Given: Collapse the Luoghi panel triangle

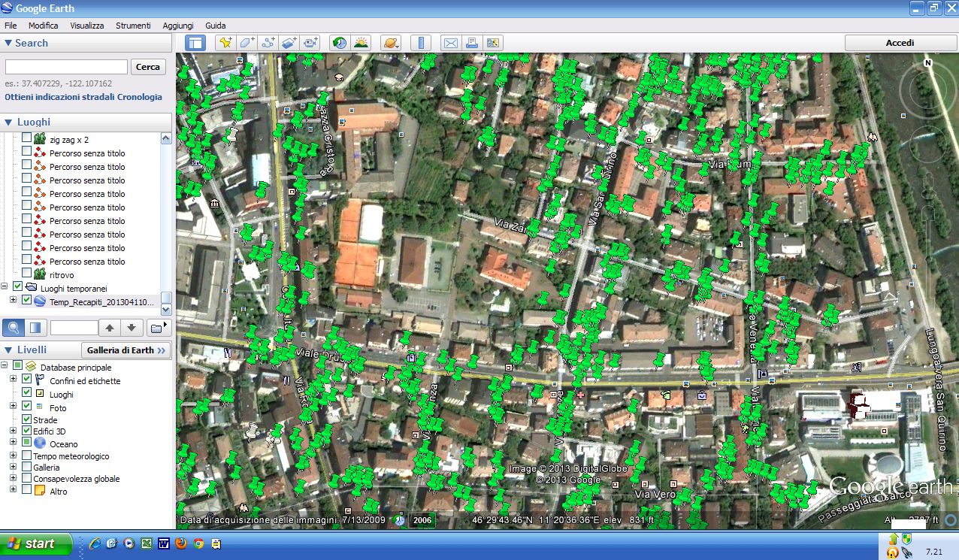Looking at the screenshot, I should point(8,122).
